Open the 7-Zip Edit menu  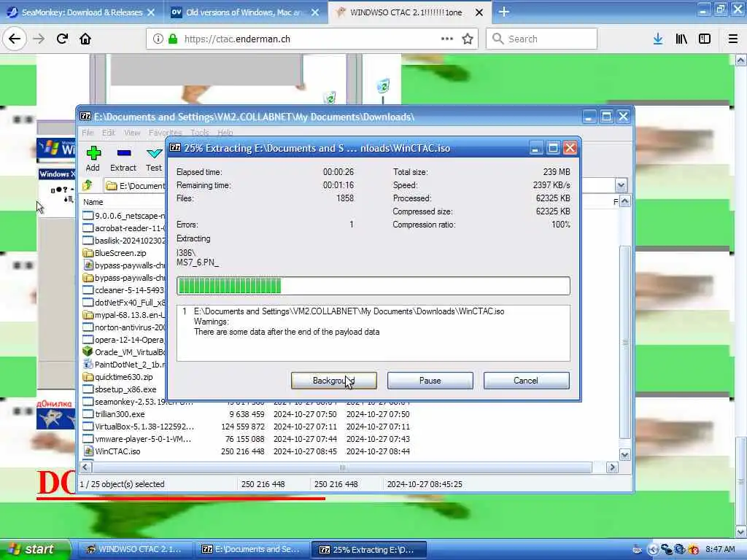tap(109, 133)
